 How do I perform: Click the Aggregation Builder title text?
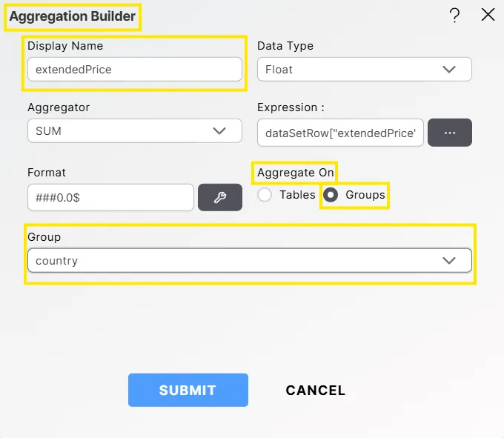(72, 16)
